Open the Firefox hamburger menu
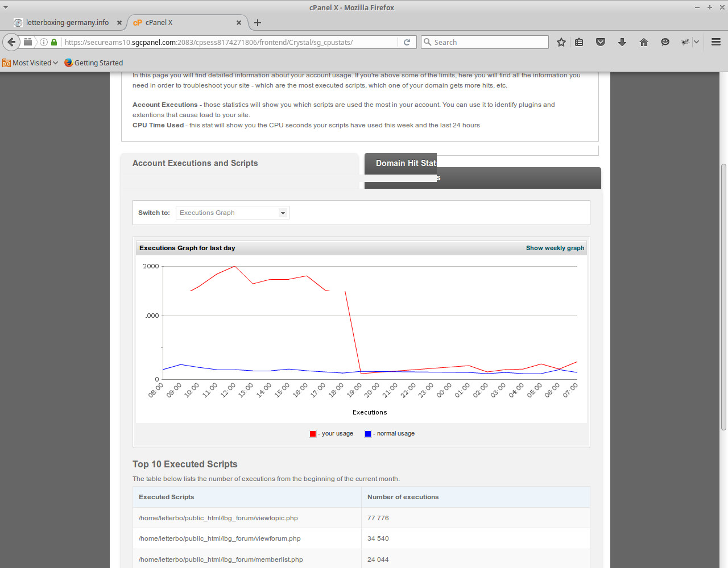The height and width of the screenshot is (568, 728). 716,42
